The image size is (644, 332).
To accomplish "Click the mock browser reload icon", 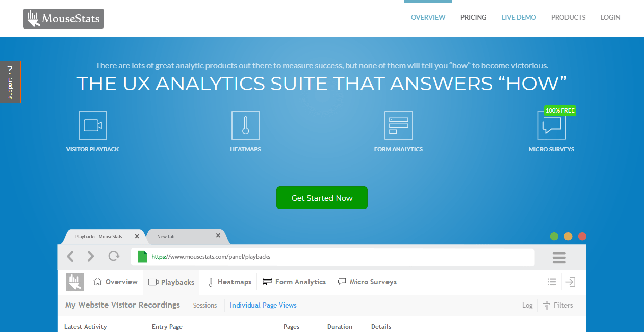I will click(x=114, y=256).
